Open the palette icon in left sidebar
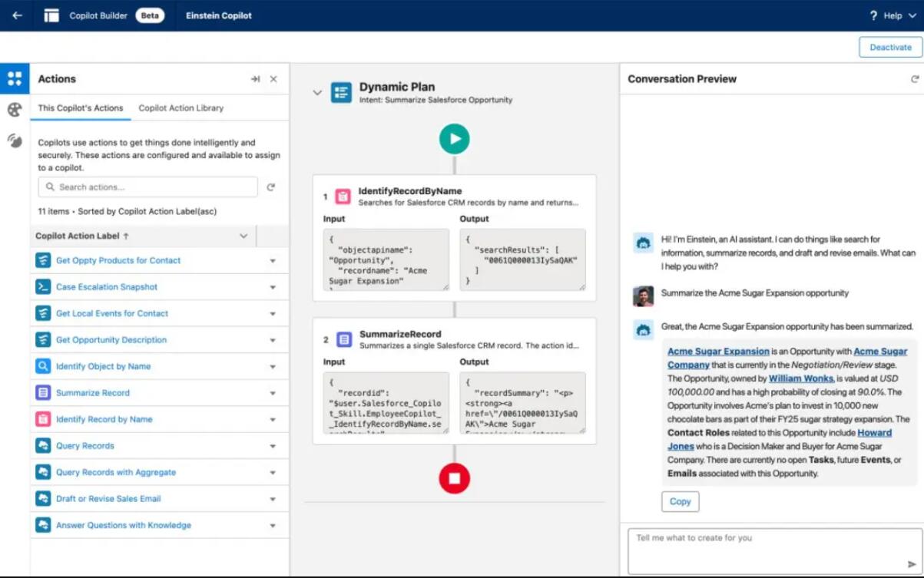This screenshot has width=924, height=578. 15,110
